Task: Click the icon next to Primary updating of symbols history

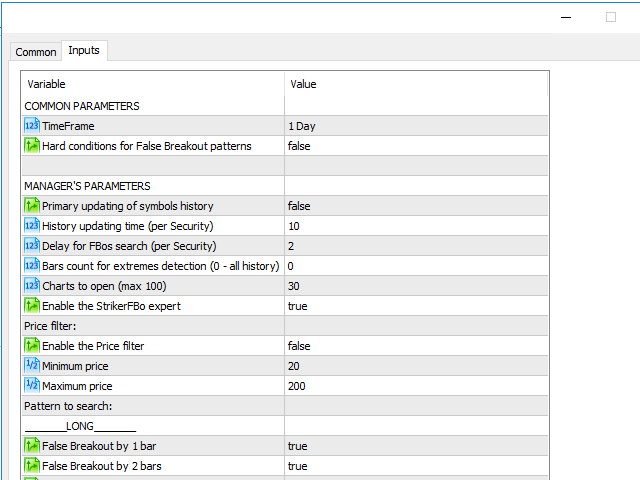Action: (32, 206)
